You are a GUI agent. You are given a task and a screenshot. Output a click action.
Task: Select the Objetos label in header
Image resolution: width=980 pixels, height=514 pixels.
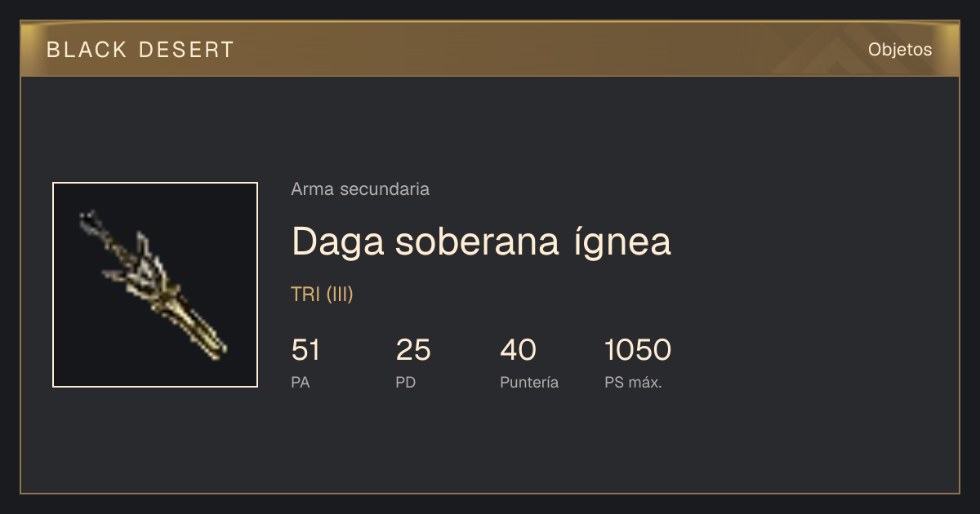coord(900,49)
